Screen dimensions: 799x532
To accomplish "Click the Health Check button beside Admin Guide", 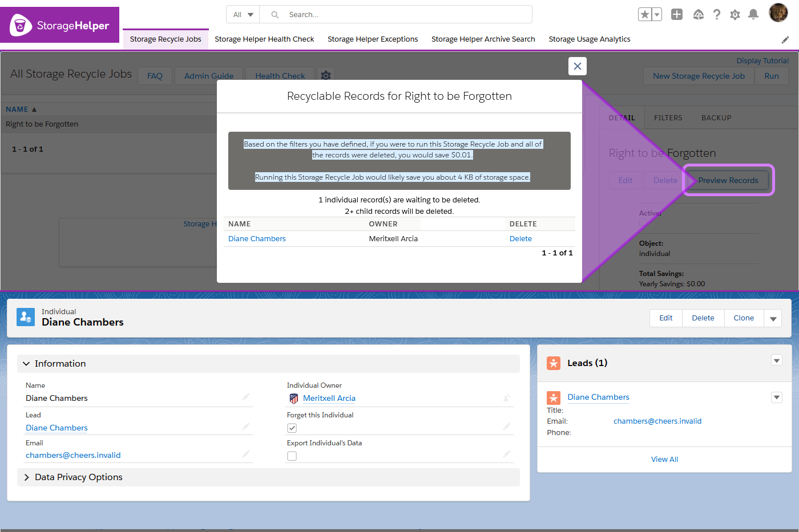I will click(280, 76).
